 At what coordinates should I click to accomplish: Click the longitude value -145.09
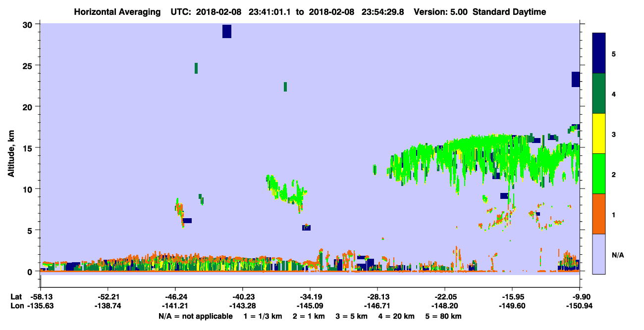(310, 306)
